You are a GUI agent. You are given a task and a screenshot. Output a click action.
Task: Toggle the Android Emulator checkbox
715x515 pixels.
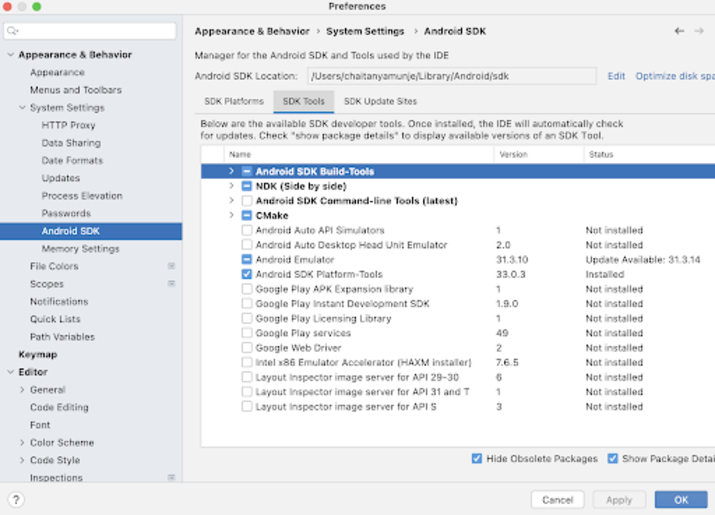(x=247, y=260)
